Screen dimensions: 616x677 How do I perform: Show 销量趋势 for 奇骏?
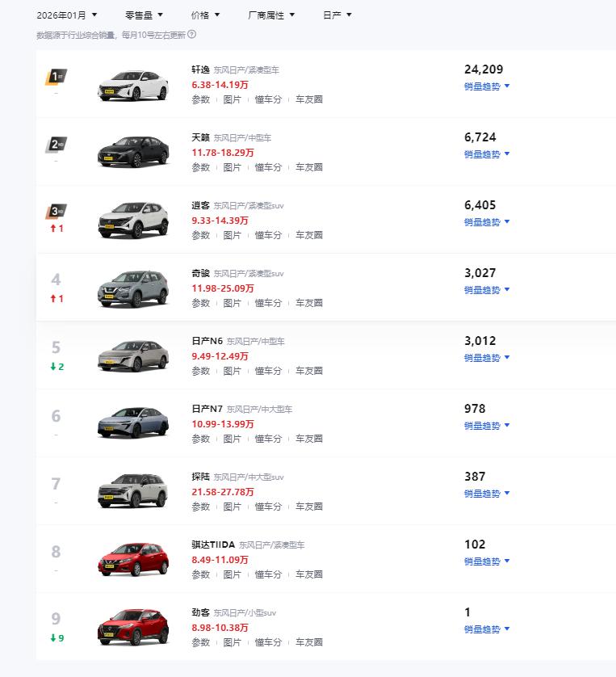tap(487, 290)
